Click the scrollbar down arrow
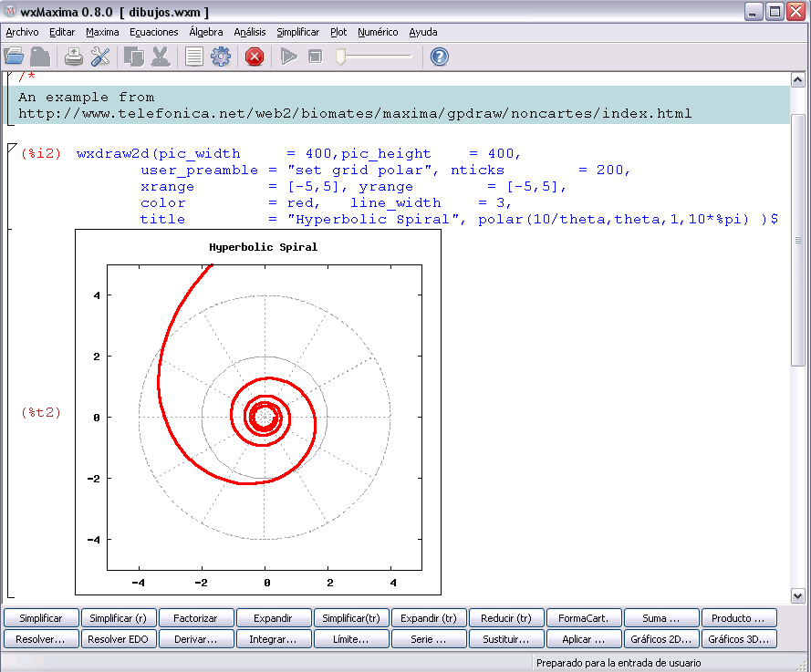This screenshot has height=672, width=811. click(x=797, y=595)
